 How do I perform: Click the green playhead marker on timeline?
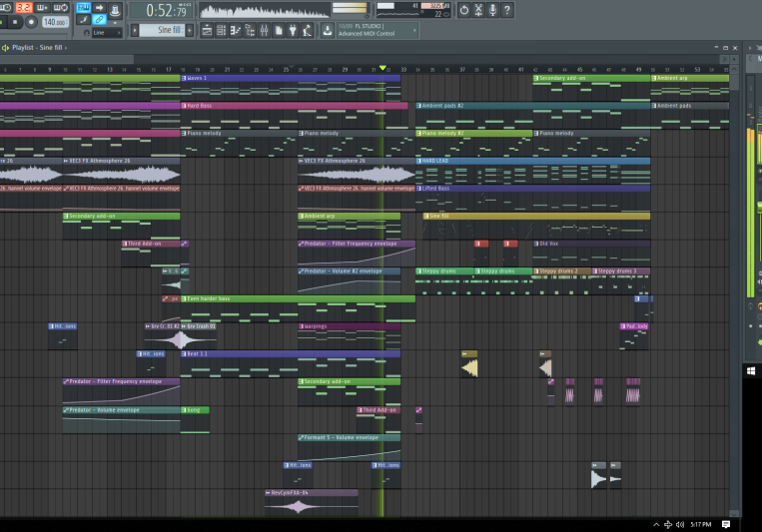[382, 68]
